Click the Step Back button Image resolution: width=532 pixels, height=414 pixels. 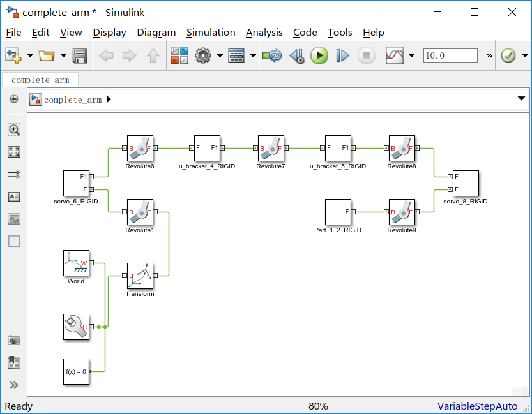(297, 56)
